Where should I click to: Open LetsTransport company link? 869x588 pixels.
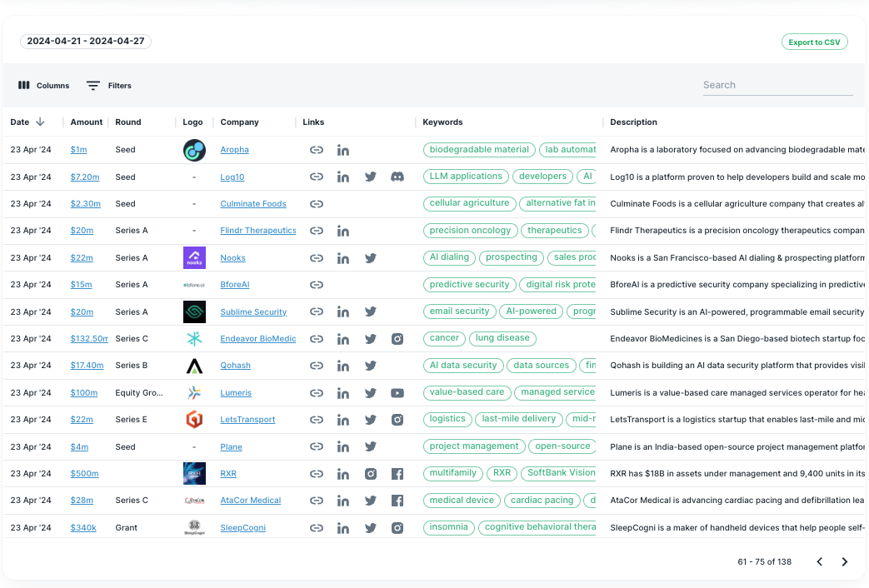tap(247, 420)
